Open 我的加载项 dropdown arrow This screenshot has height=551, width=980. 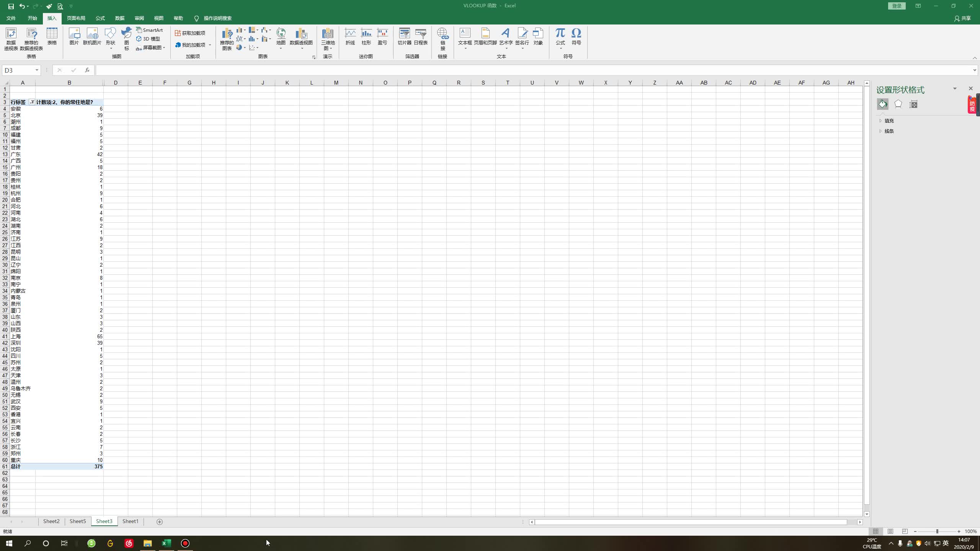point(210,45)
